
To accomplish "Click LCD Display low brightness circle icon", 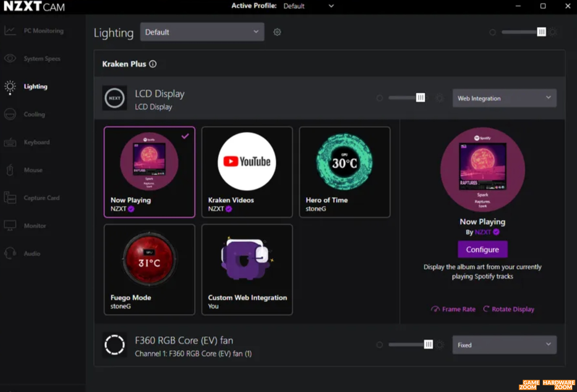I will (380, 98).
